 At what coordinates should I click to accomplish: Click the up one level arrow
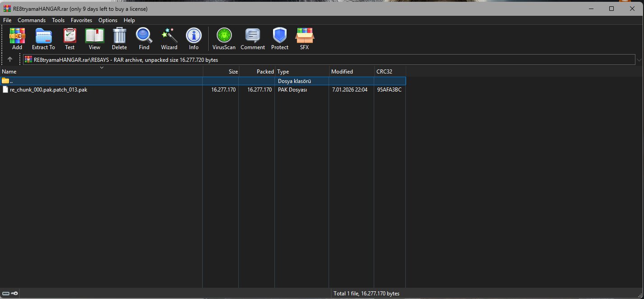point(10,59)
